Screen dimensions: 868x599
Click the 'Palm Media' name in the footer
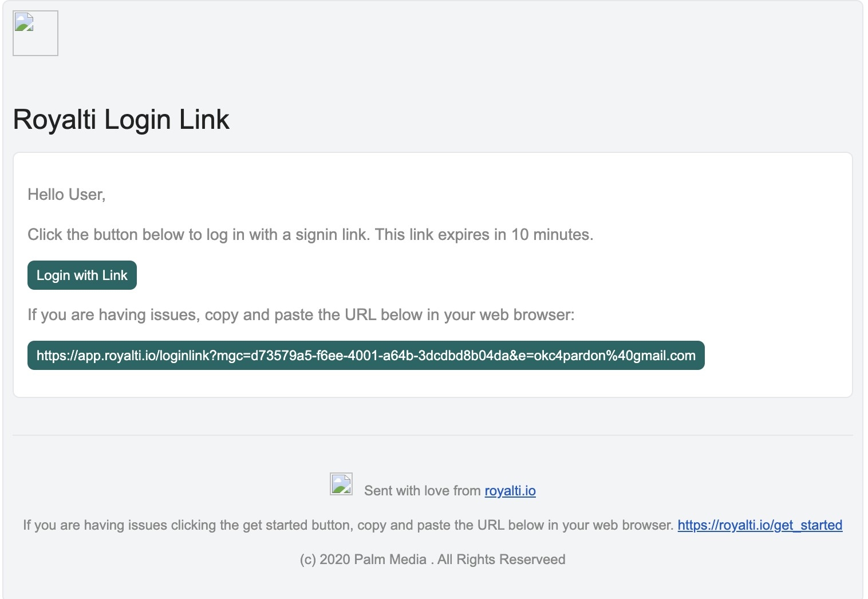click(390, 559)
